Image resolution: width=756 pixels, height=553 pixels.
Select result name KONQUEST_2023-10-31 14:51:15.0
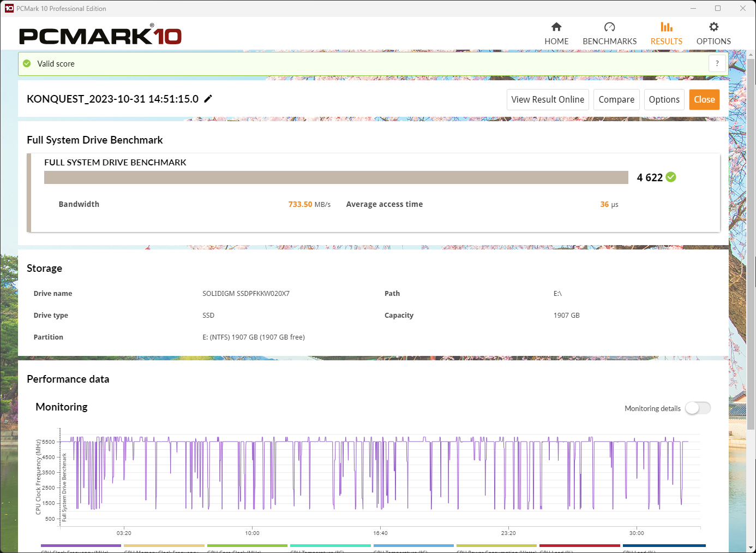point(112,99)
